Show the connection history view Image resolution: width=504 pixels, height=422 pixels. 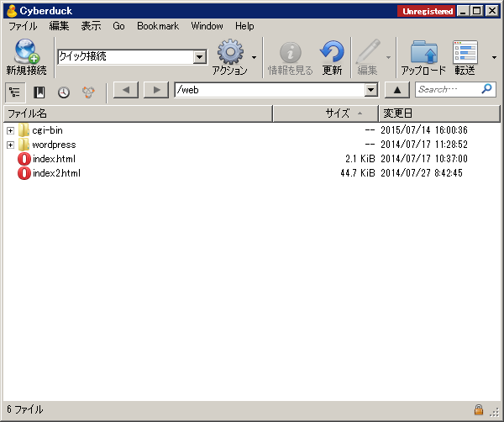[x=64, y=92]
